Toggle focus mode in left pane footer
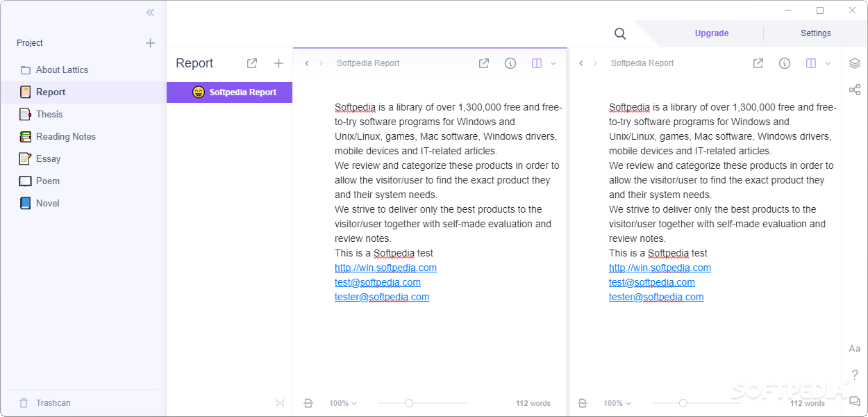 308,403
